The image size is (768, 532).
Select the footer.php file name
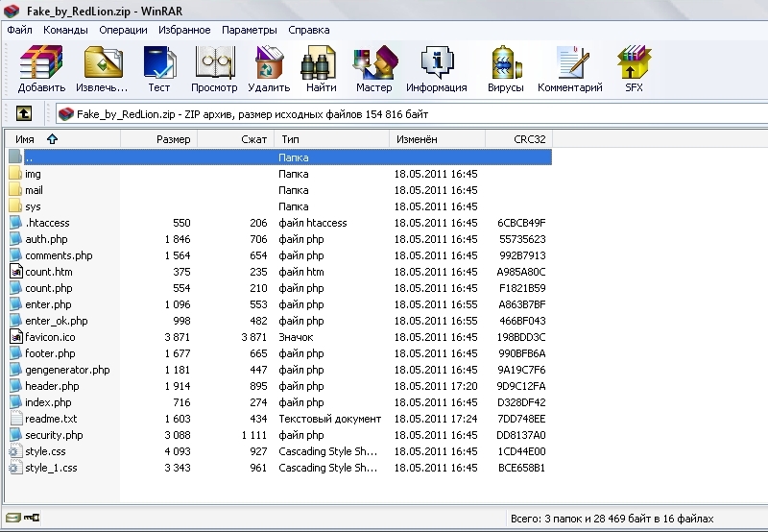pos(50,353)
